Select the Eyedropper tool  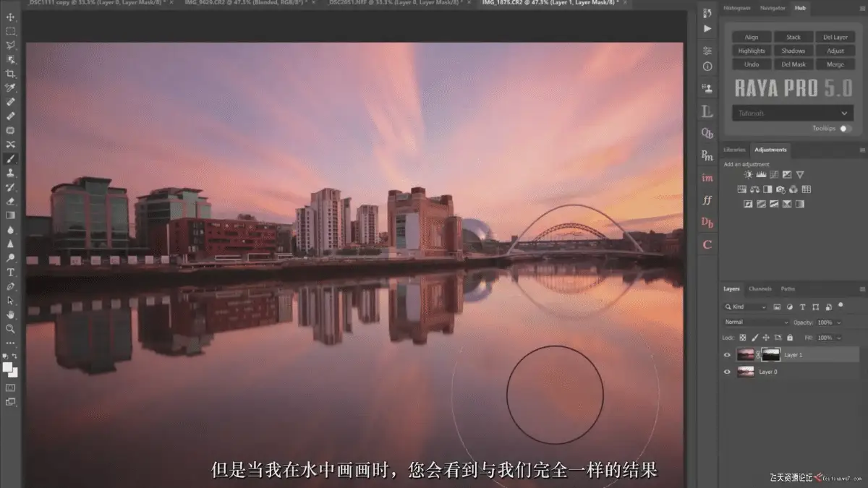click(11, 87)
